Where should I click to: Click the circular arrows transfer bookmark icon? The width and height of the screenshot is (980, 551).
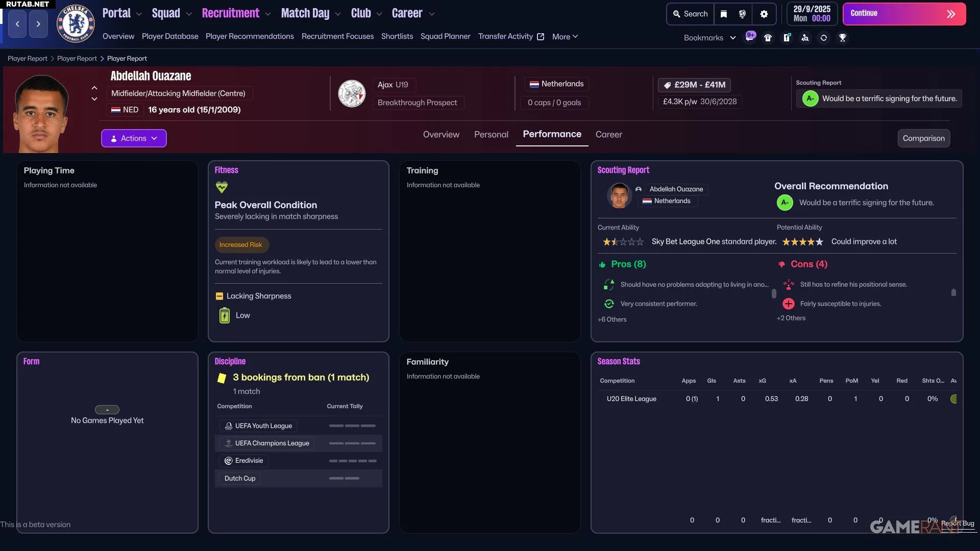[x=824, y=38]
